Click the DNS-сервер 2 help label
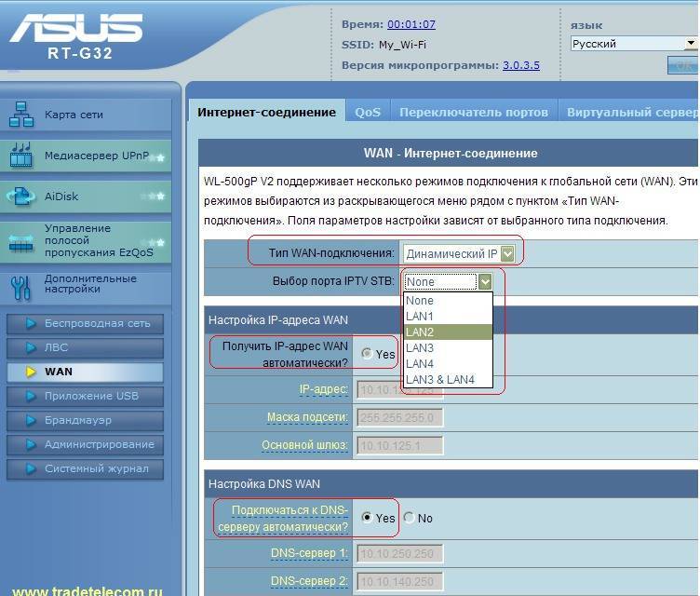The width and height of the screenshot is (700, 596). [x=309, y=581]
